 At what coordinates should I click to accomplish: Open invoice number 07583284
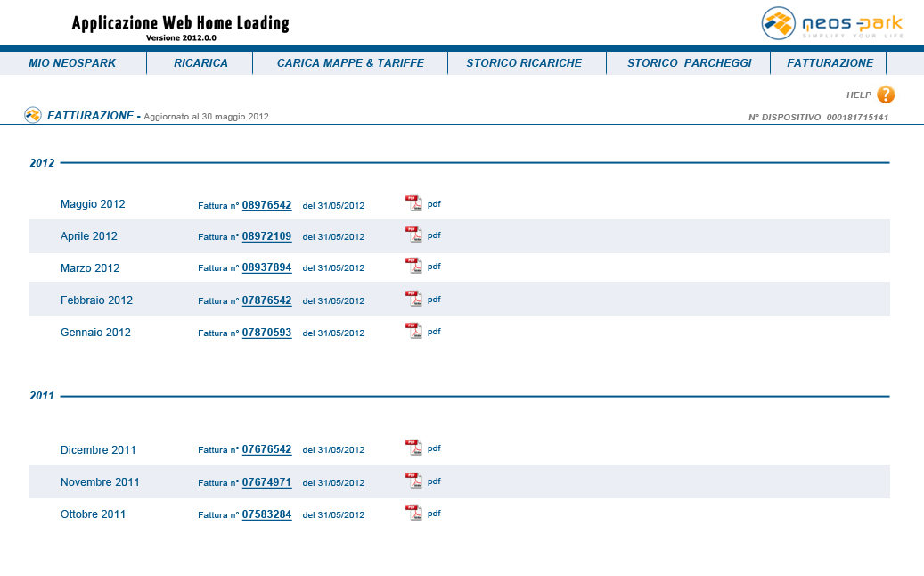[267, 514]
